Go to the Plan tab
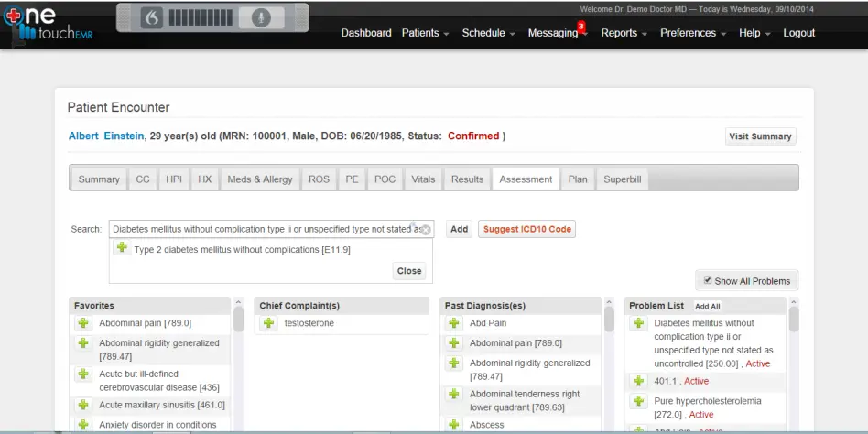 pos(578,179)
